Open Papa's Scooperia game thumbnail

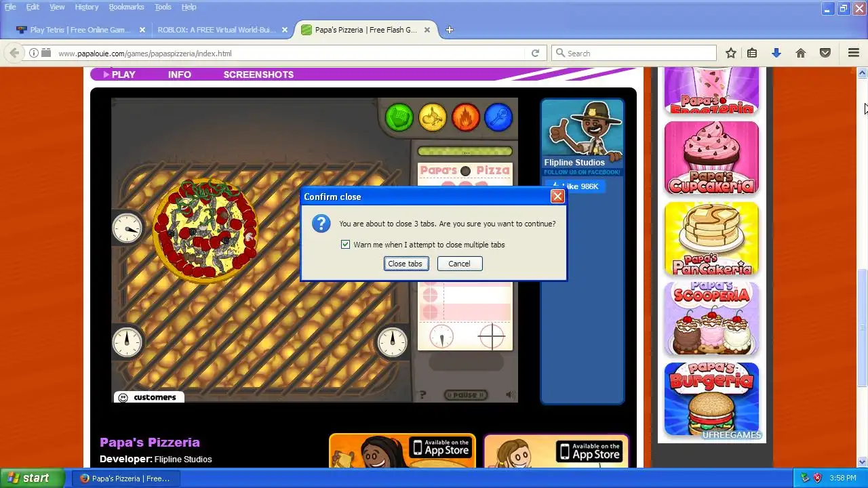[x=711, y=319]
